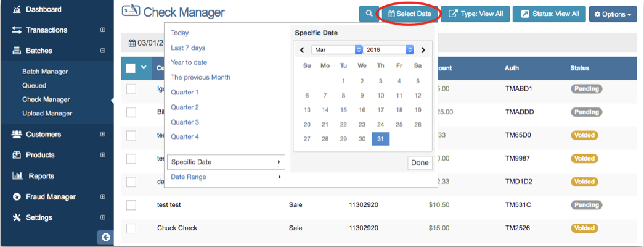The width and height of the screenshot is (644, 247).
Task: Open the Fraud Manager section
Action: click(51, 197)
